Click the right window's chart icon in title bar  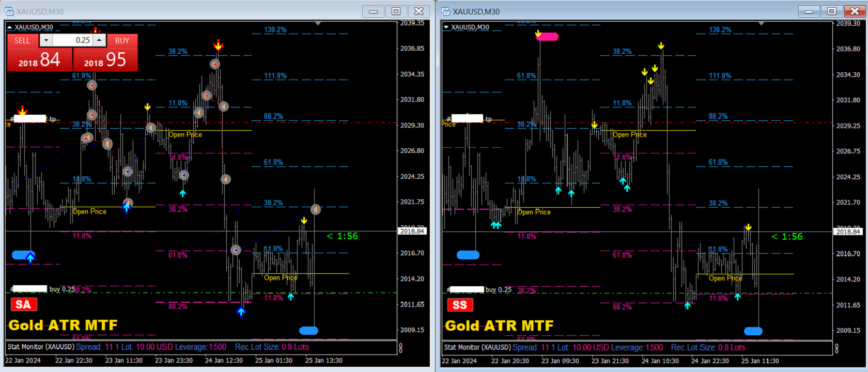pos(446,11)
